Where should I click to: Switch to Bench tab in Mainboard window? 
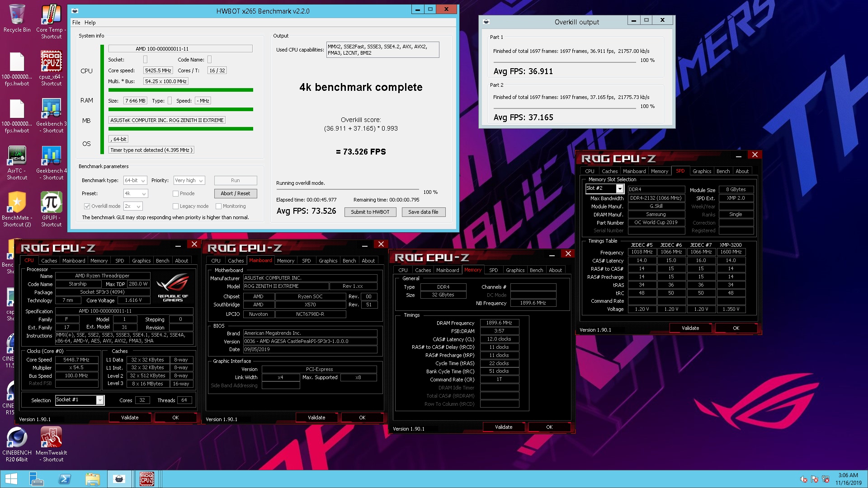[x=349, y=261]
